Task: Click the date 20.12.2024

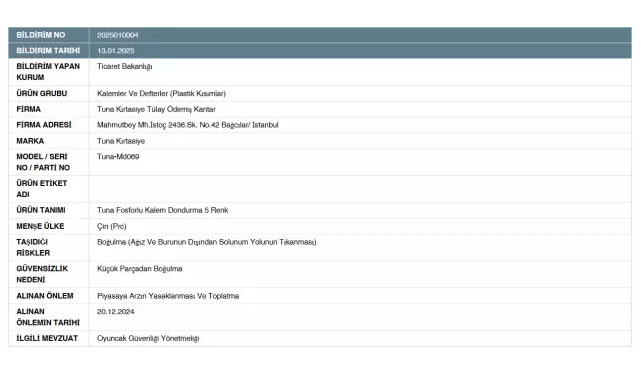Action: [115, 312]
